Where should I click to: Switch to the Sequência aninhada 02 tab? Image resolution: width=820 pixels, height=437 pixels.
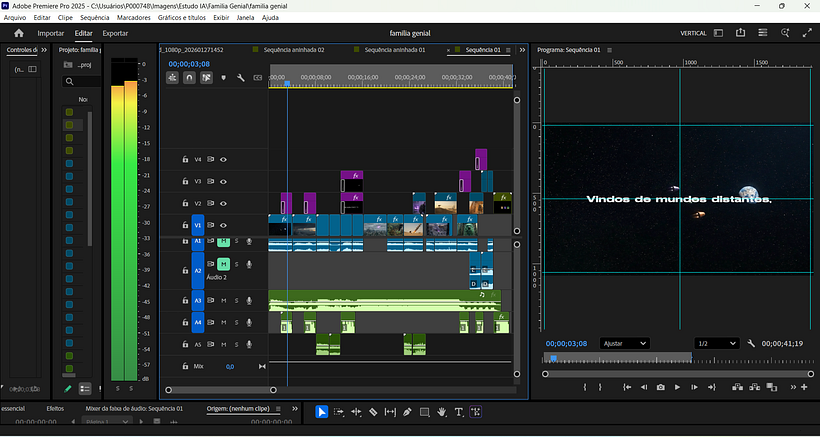(x=293, y=49)
